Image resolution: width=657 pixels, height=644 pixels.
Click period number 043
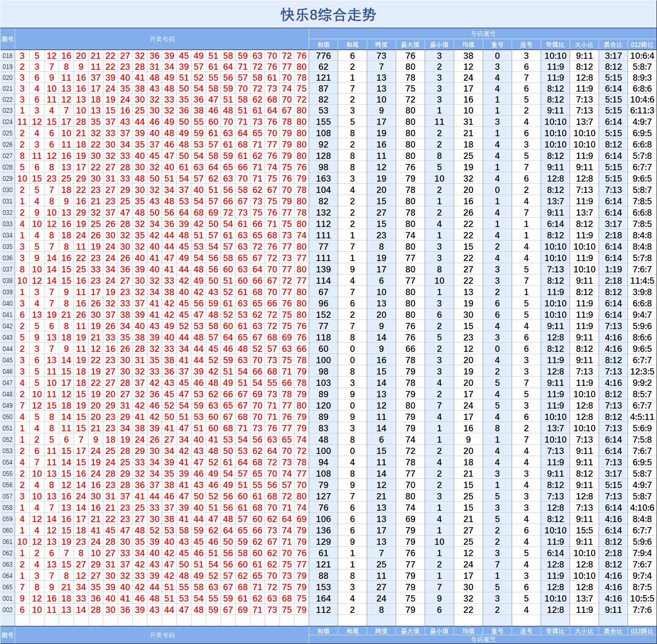click(x=8, y=338)
